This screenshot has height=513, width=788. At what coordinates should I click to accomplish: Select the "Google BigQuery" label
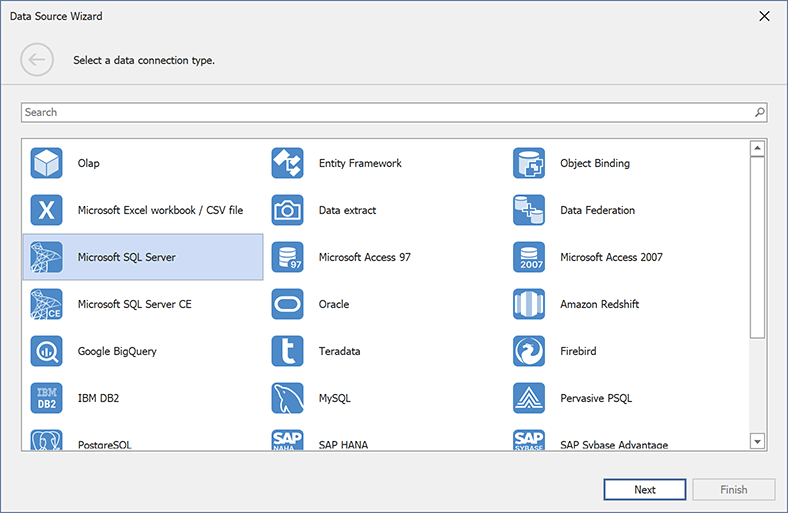coord(117,351)
